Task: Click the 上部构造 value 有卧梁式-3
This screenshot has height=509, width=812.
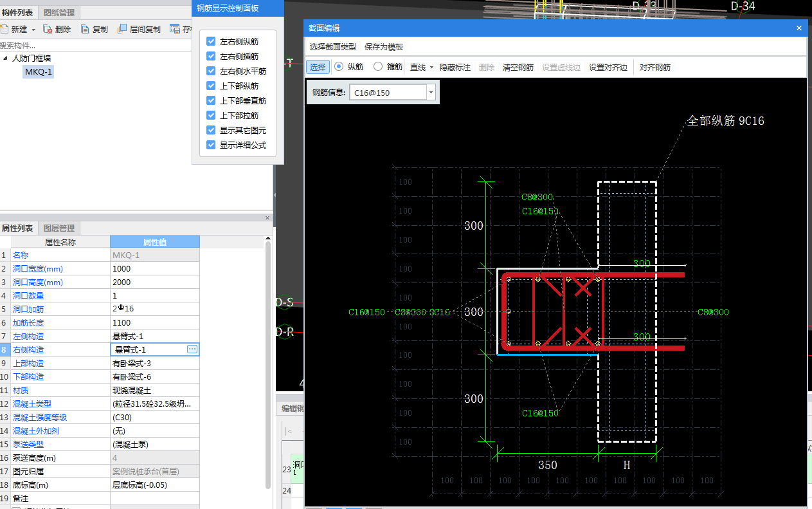Action: (155, 363)
